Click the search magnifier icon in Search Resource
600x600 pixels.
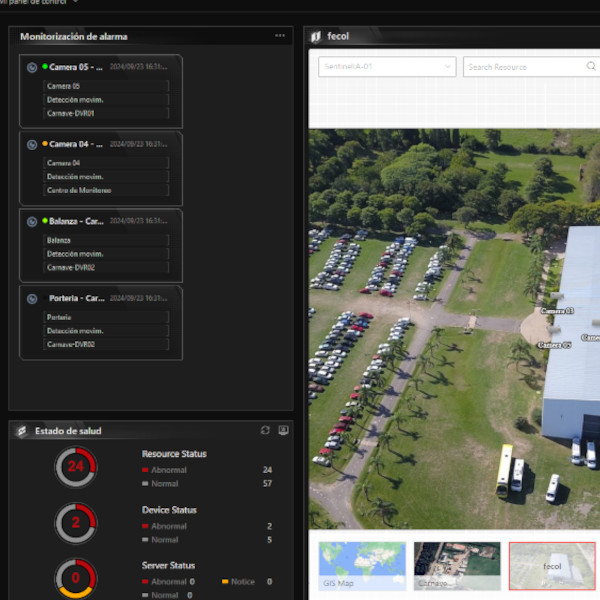(x=591, y=67)
